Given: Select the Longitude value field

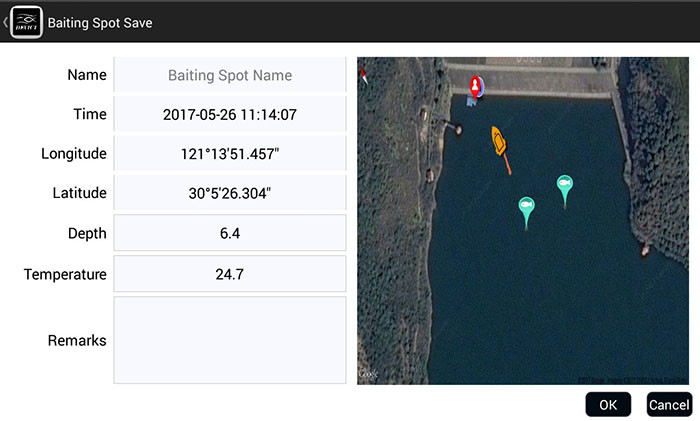Looking at the screenshot, I should 230,154.
